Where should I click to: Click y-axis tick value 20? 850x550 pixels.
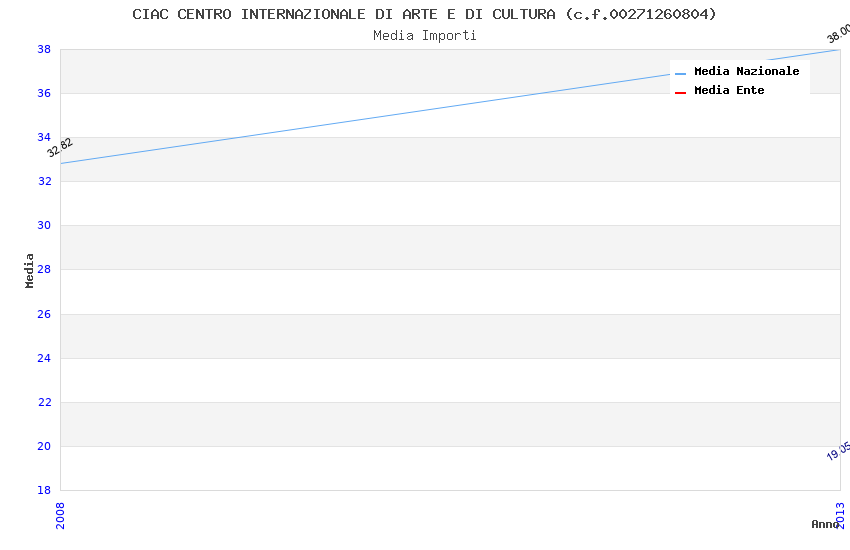(44, 446)
